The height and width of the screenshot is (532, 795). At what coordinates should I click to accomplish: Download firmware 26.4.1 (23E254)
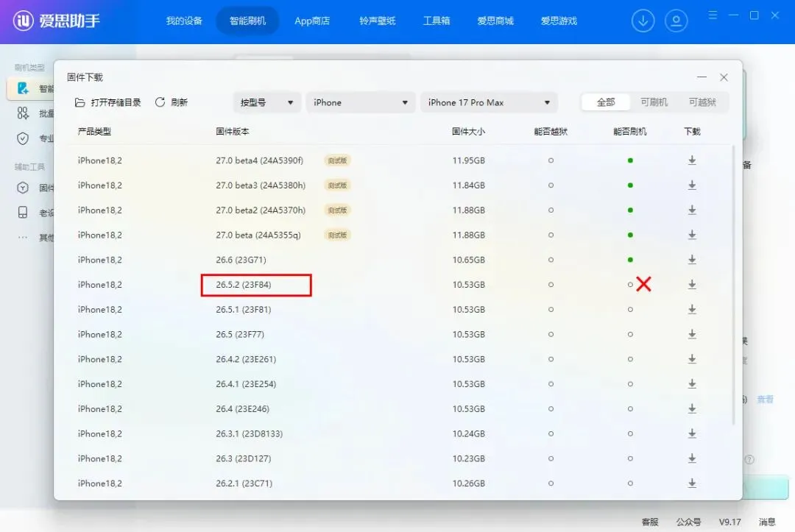(692, 383)
